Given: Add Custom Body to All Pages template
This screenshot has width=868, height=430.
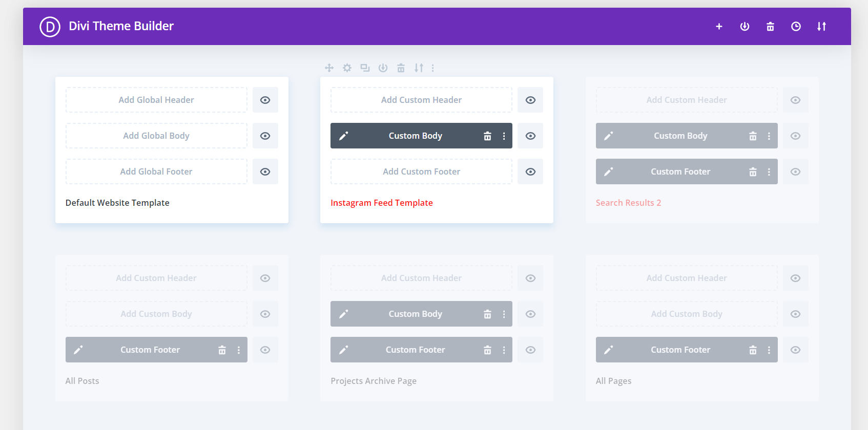Looking at the screenshot, I should (687, 314).
